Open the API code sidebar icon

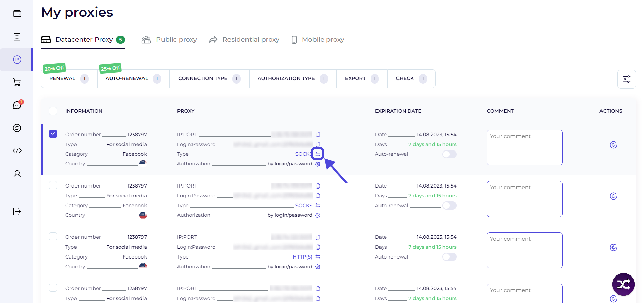click(17, 150)
